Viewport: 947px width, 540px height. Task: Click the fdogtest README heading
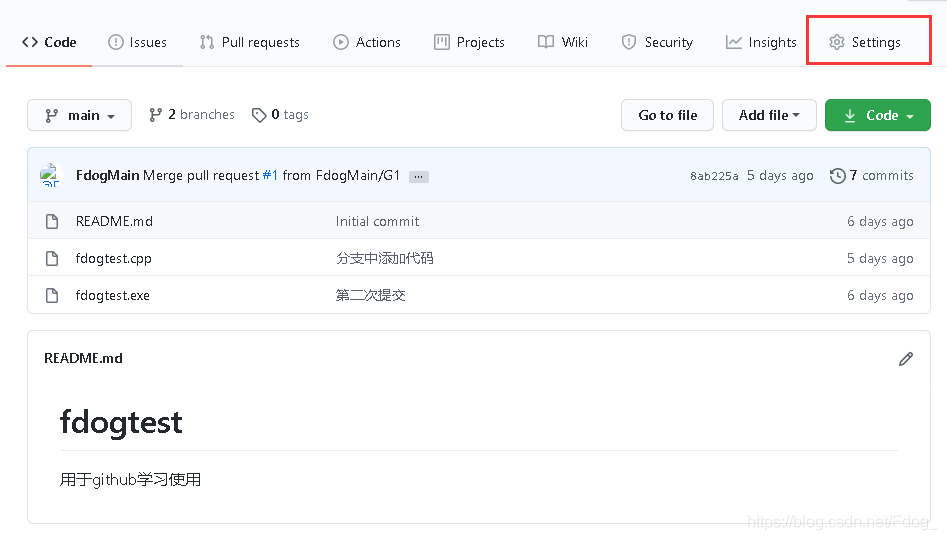[121, 422]
